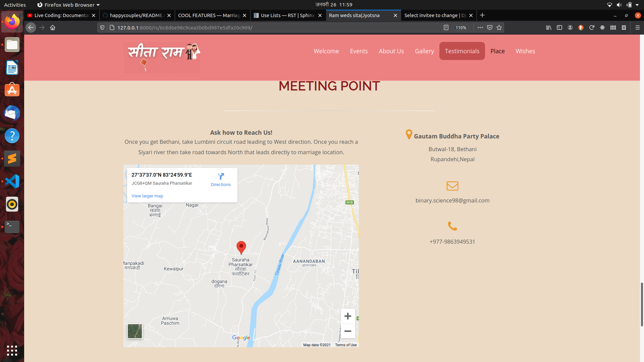Click the reload circular arrow extension icon
Viewport: 644px width, 362px height.
click(x=592, y=27)
